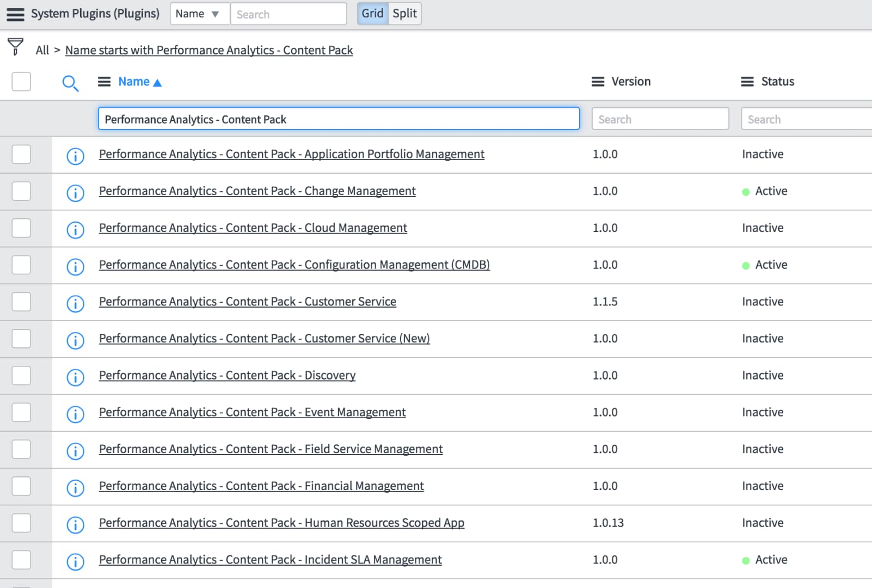This screenshot has width=872, height=588.
Task: Switch to Split view
Action: [x=404, y=14]
